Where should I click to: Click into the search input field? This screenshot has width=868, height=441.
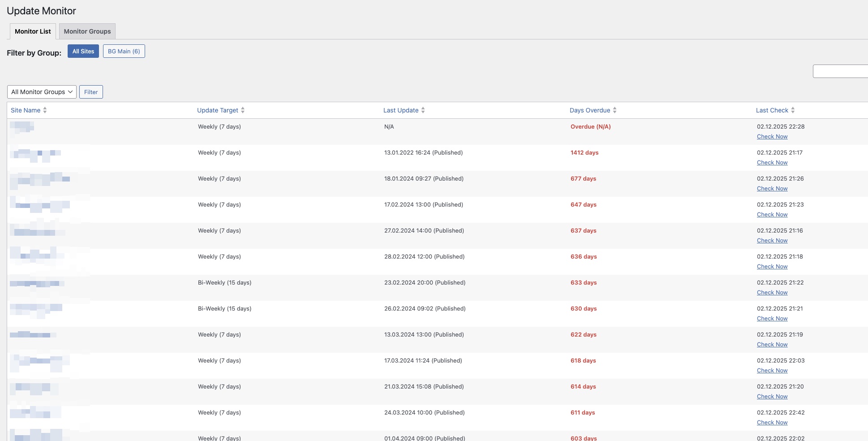[x=840, y=71]
